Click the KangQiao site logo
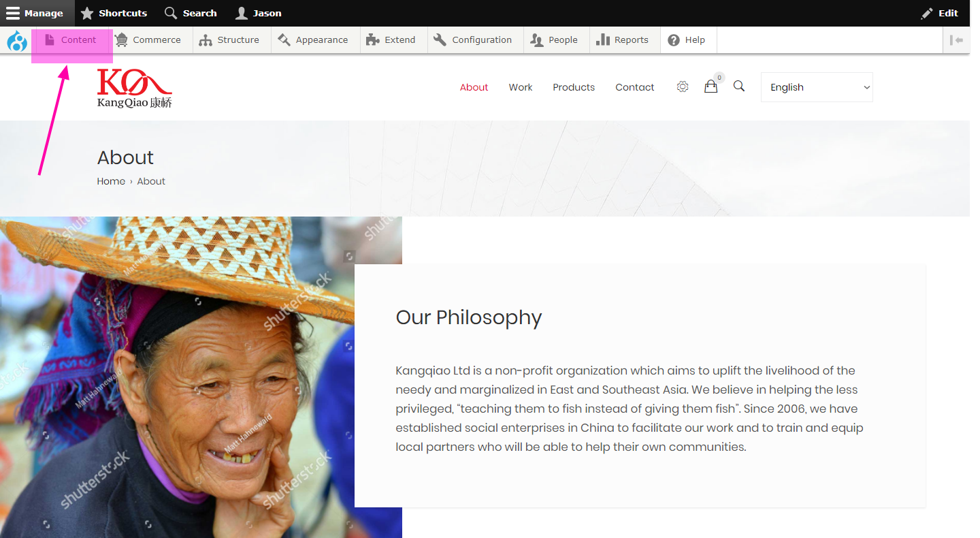Viewport: 980px width, 538px height. (x=134, y=88)
